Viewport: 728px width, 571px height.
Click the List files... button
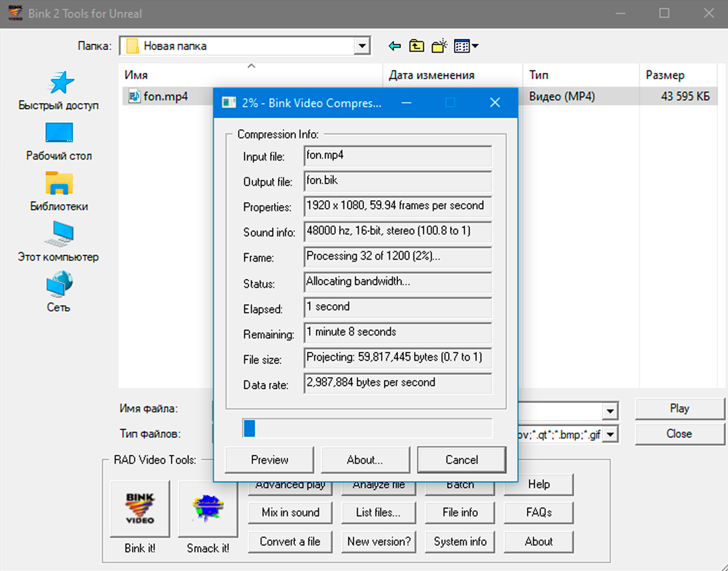pyautogui.click(x=379, y=512)
